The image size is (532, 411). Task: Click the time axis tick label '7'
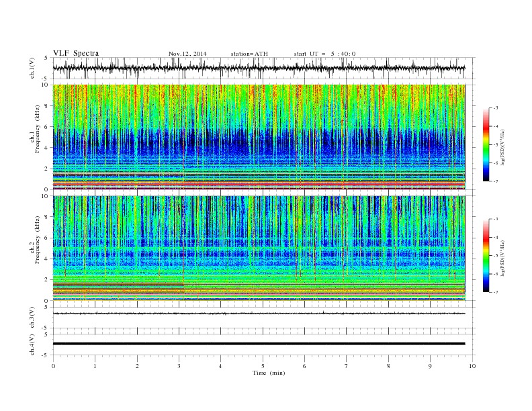click(347, 366)
